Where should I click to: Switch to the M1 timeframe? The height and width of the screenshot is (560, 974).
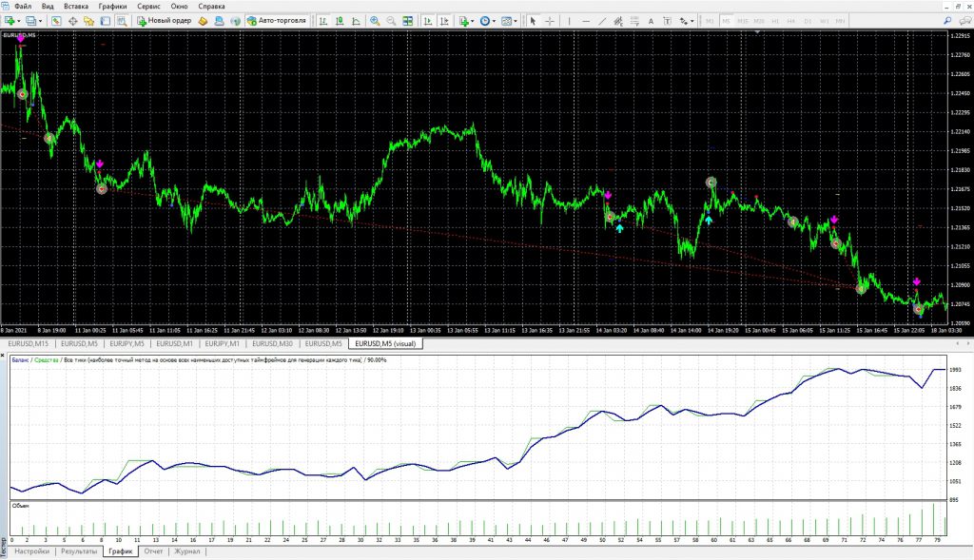point(710,20)
